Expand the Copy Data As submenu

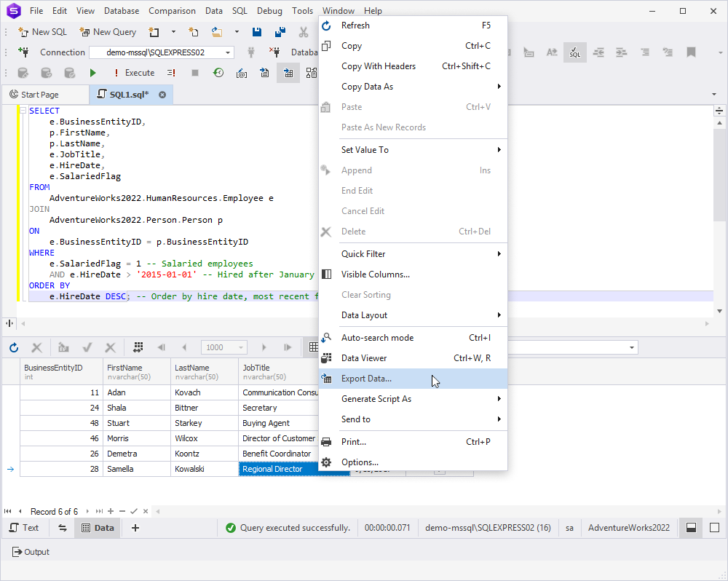414,87
